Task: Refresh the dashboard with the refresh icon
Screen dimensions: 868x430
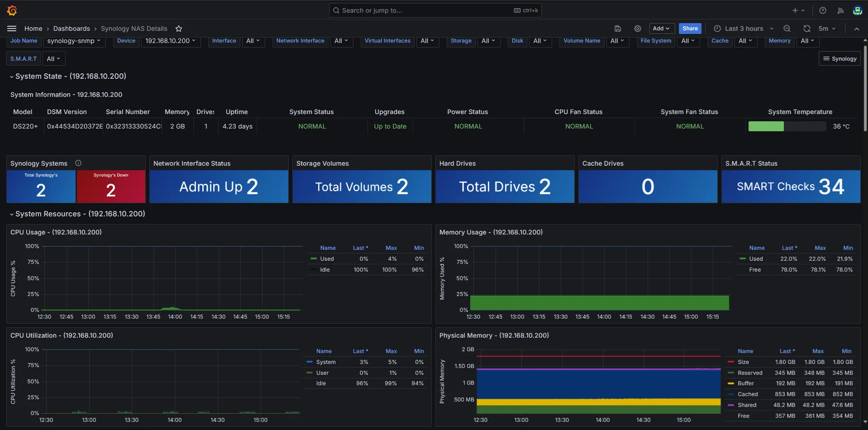Action: (x=806, y=29)
